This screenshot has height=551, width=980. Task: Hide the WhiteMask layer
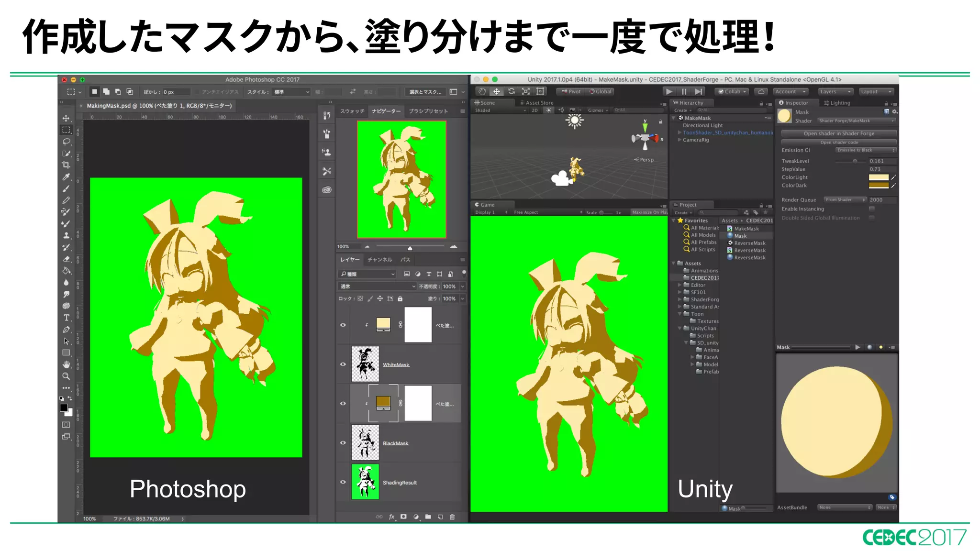[343, 364]
